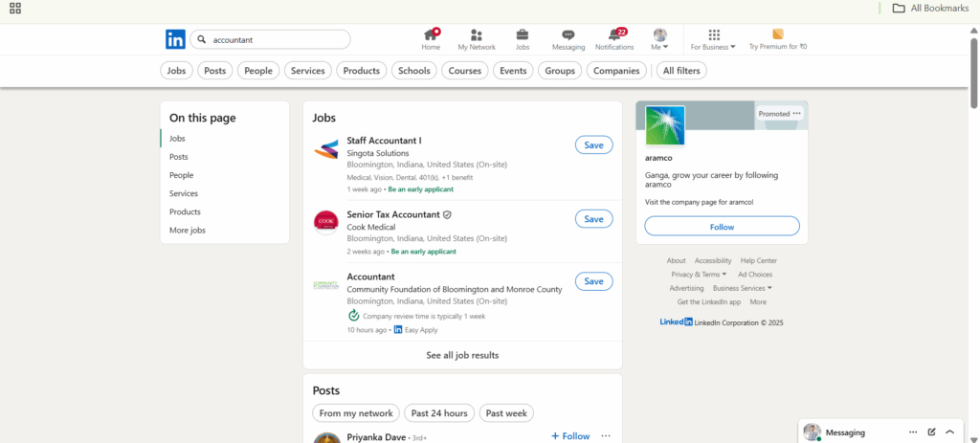Open the My Network icon
The width and height of the screenshot is (980, 443).
click(477, 34)
